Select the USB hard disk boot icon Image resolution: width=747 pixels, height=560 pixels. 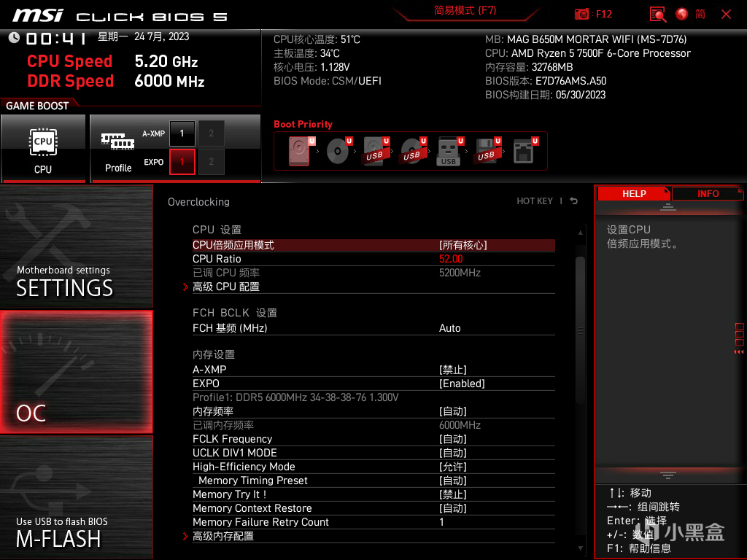point(376,151)
